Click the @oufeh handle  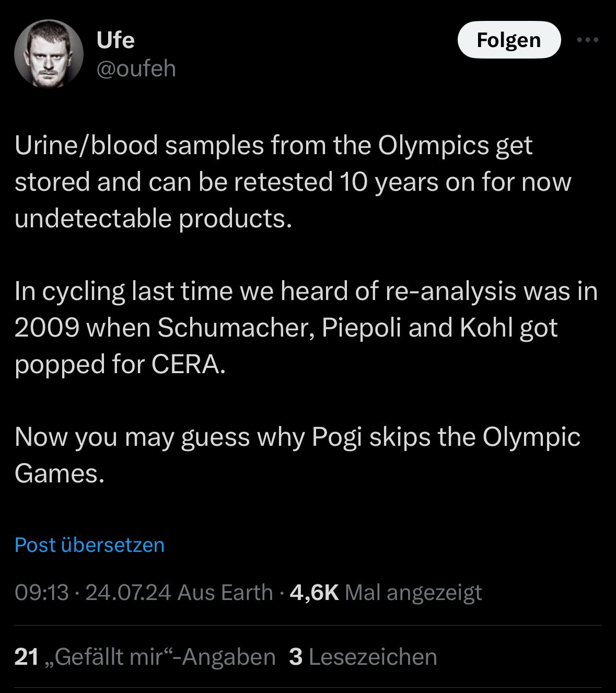click(x=136, y=68)
